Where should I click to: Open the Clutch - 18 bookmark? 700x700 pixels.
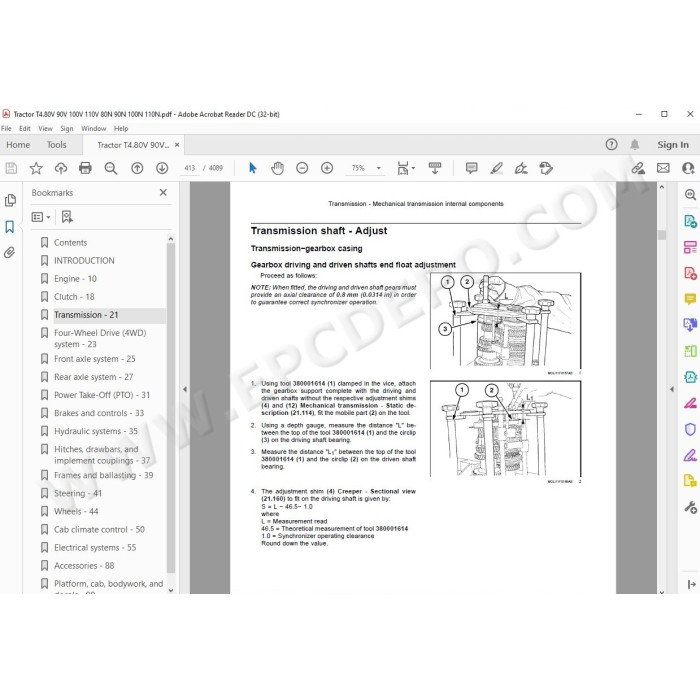(74, 297)
